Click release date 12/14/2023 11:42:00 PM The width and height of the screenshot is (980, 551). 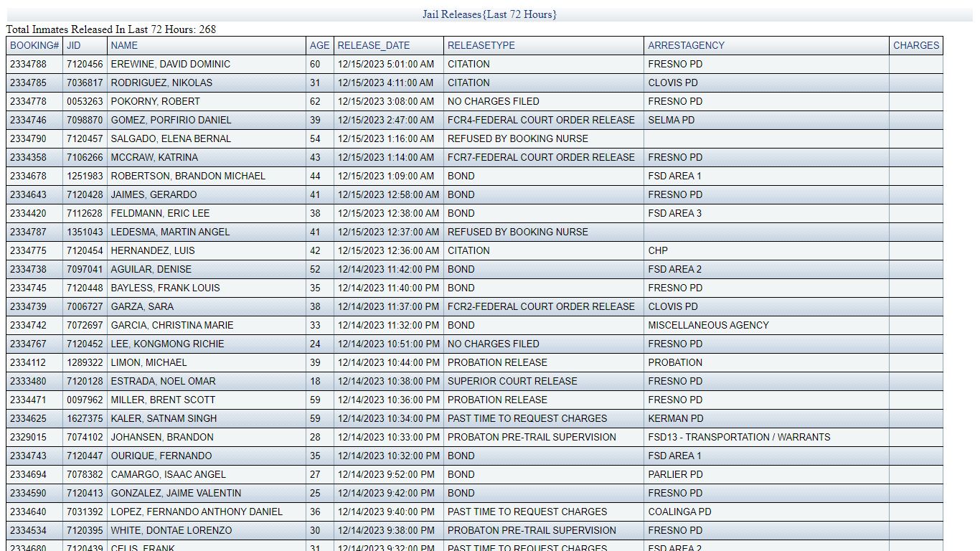point(389,269)
